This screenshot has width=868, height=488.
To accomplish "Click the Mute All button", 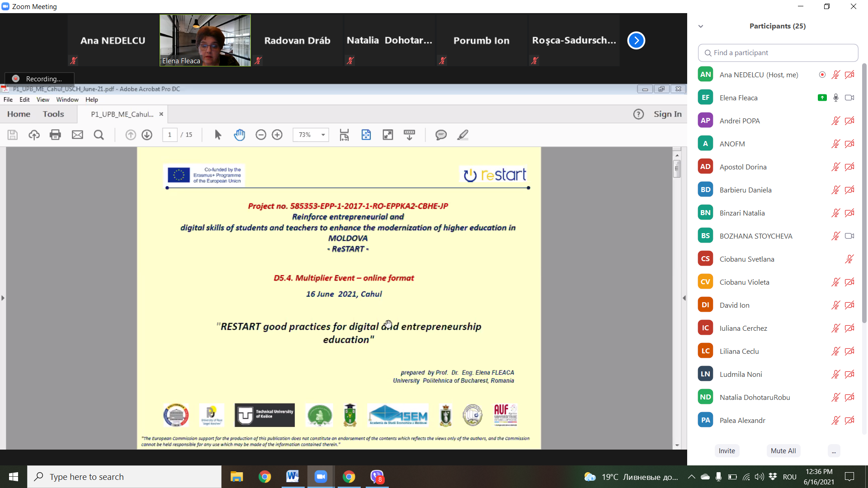I will click(x=783, y=451).
